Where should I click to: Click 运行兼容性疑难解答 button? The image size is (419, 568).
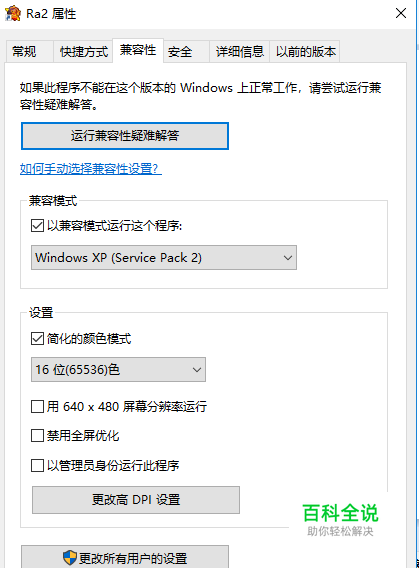[125, 136]
